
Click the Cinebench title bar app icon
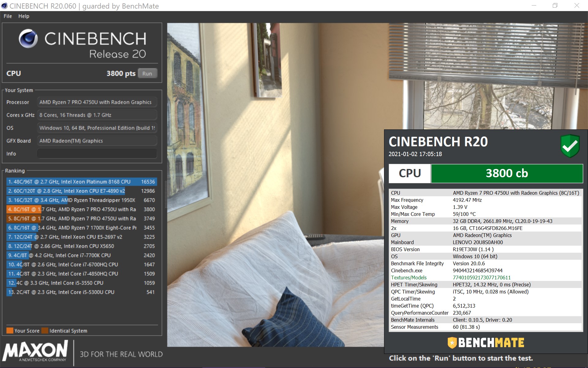click(4, 6)
